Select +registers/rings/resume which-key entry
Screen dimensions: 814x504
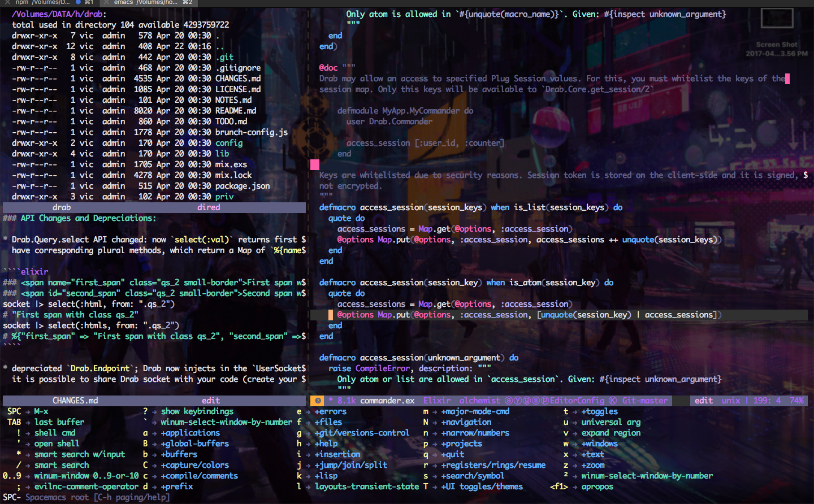click(493, 465)
